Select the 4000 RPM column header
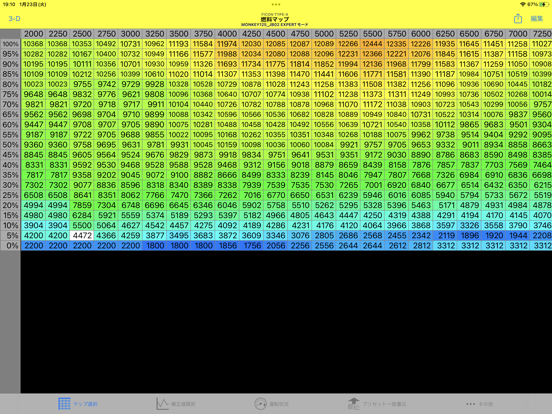This screenshot has width=552, height=414. point(227,34)
